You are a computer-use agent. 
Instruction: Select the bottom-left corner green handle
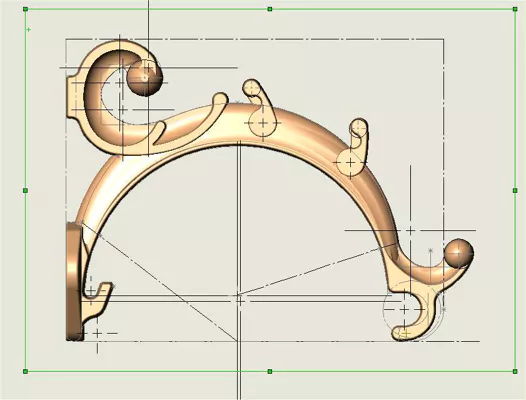click(25, 371)
